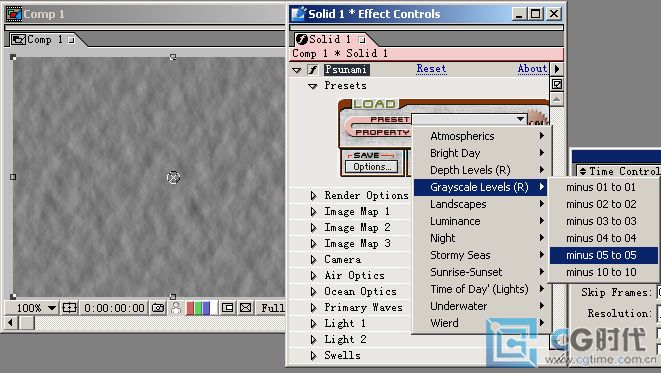Expand Image Map 1
Viewport: 661px width, 373px height.
[x=313, y=212]
